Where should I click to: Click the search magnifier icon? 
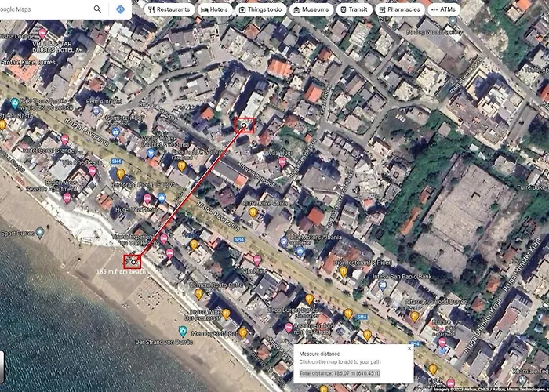[x=97, y=9]
